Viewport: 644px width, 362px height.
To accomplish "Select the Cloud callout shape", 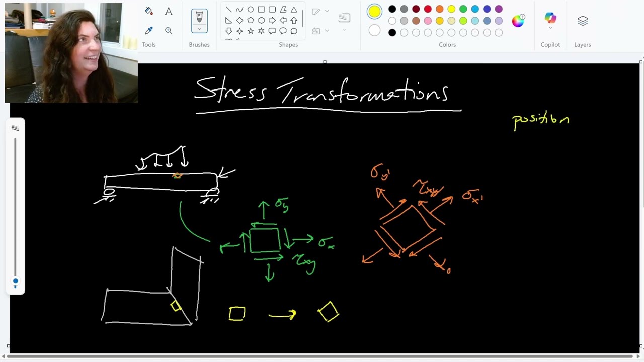I will (x=294, y=31).
